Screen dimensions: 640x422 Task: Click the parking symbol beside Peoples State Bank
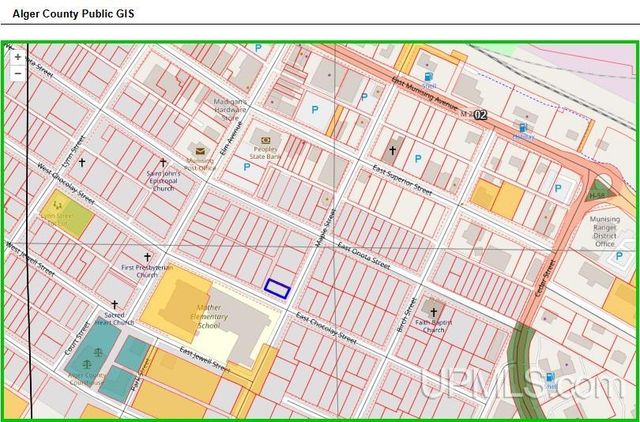pyautogui.click(x=246, y=167)
